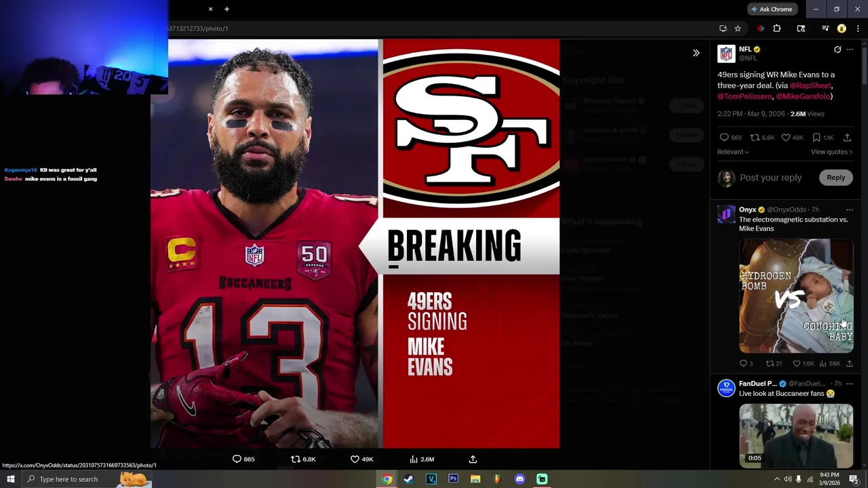868x488 pixels.
Task: Click the browser address bar URL
Action: [198, 28]
